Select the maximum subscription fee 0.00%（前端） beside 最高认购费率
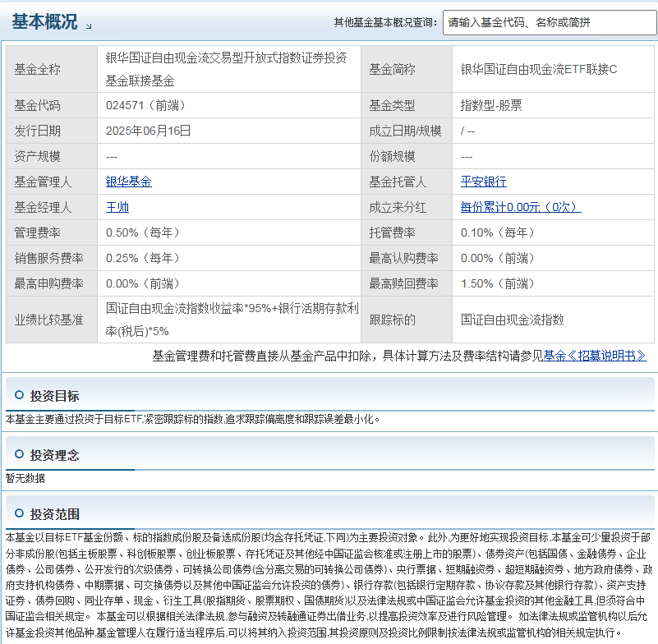The width and height of the screenshot is (658, 644). pos(497,259)
